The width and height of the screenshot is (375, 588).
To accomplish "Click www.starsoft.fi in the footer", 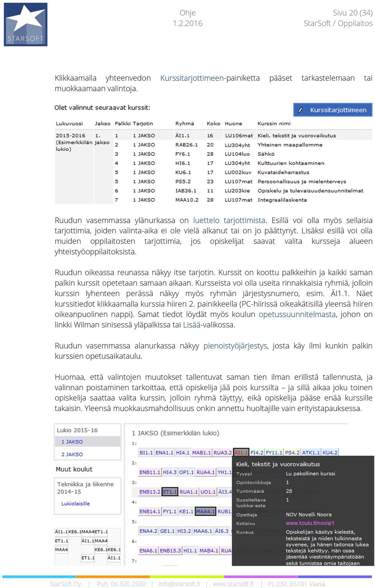I will pos(233,584).
